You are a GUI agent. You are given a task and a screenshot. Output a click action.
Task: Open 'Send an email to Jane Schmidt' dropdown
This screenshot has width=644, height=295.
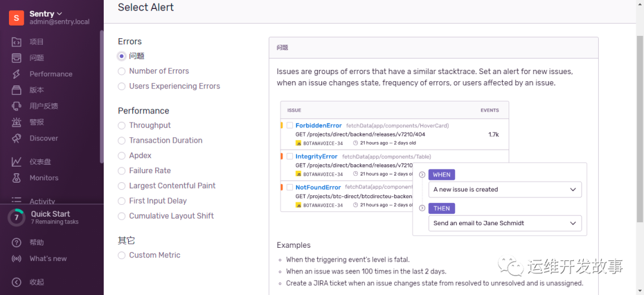point(505,223)
